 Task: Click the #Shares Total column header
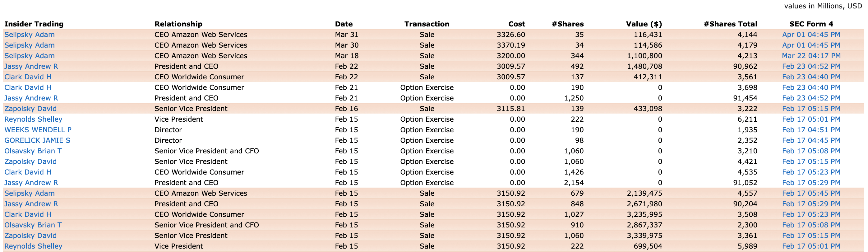click(730, 24)
